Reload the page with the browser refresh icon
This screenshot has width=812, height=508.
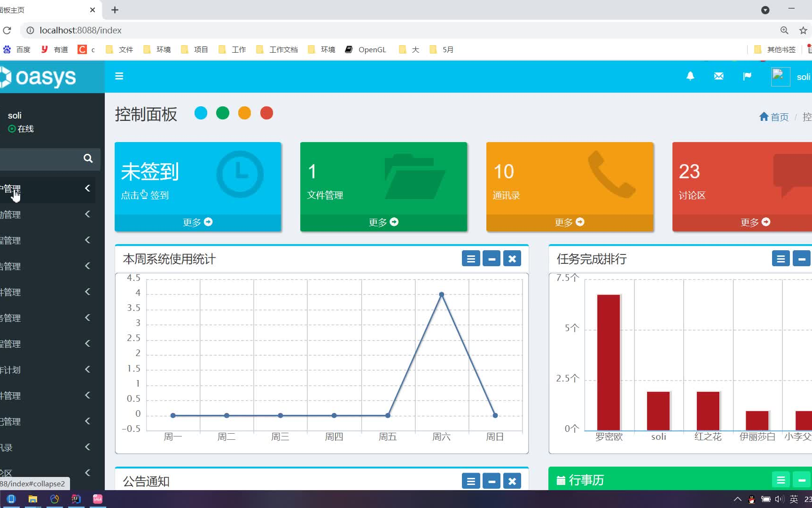coord(7,30)
